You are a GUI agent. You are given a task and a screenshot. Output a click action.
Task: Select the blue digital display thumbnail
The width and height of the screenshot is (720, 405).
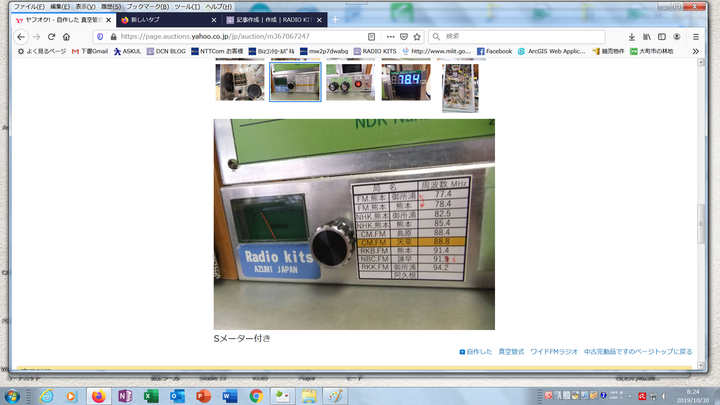(x=408, y=81)
